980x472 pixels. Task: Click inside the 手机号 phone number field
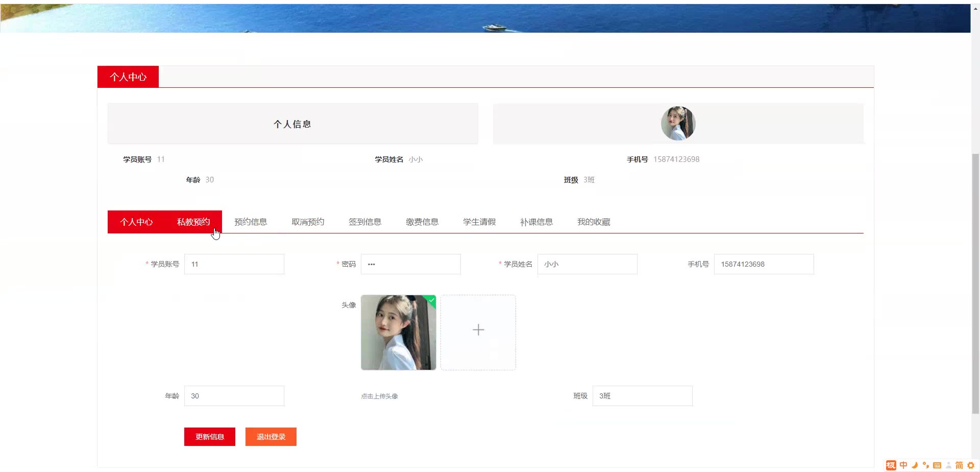pos(764,264)
